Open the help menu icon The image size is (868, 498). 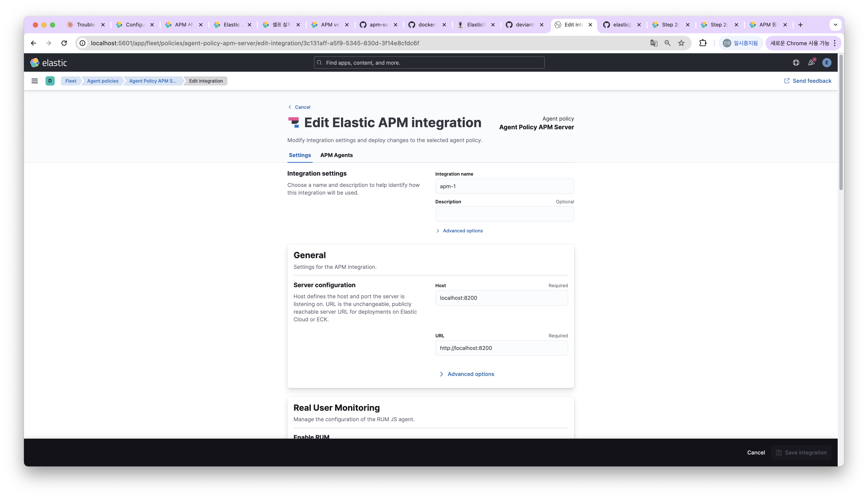pos(796,63)
